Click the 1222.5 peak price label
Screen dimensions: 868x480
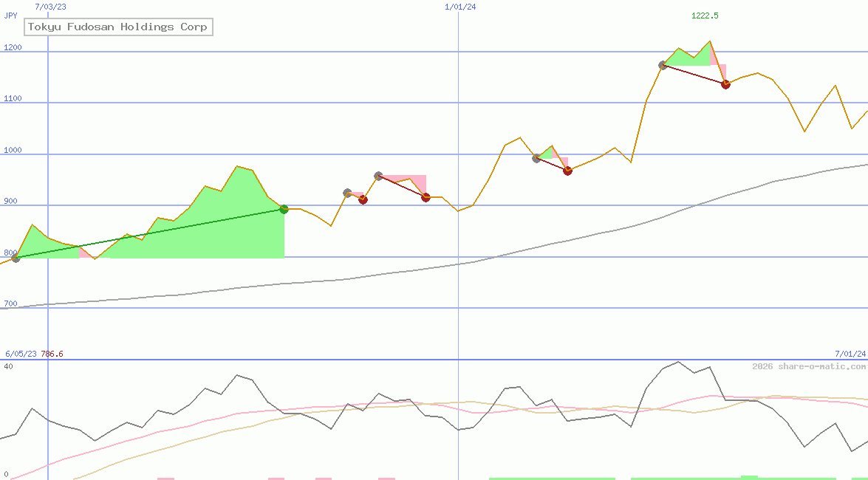705,16
